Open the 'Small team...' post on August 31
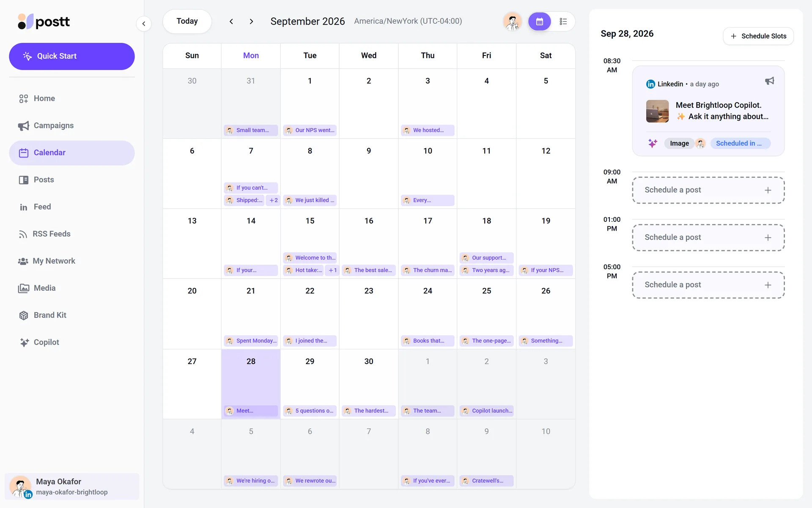Screen dimensions: 812x508 pyautogui.click(x=250, y=130)
